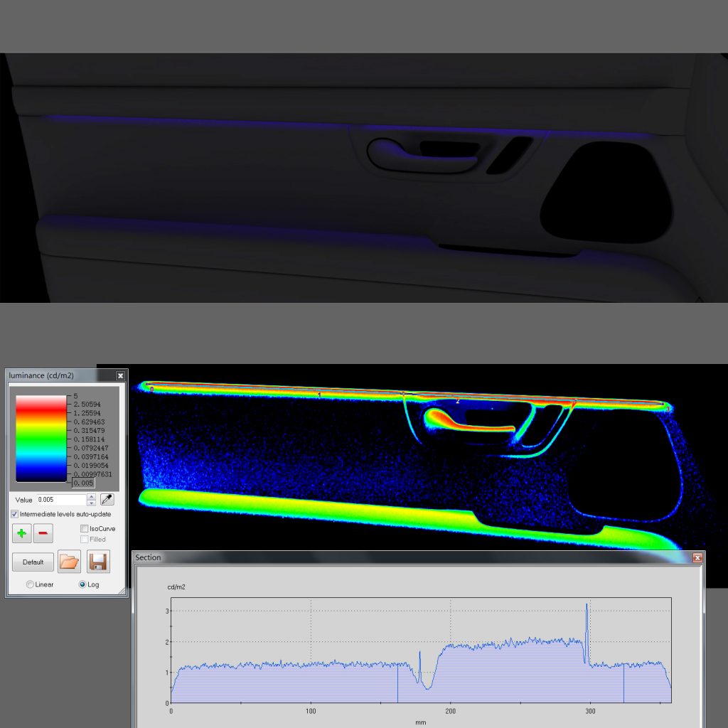Select the Log scale radio button
Viewport: 728px width, 728px height.
82,584
